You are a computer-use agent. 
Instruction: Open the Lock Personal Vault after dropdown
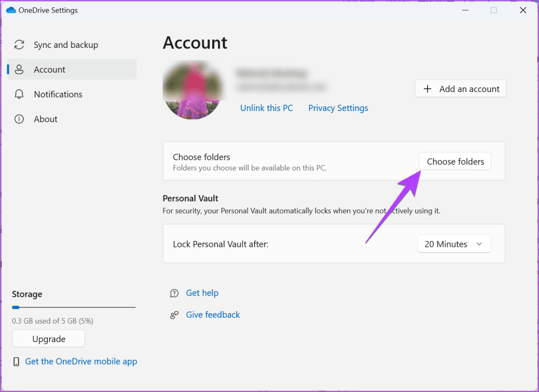pyautogui.click(x=454, y=244)
